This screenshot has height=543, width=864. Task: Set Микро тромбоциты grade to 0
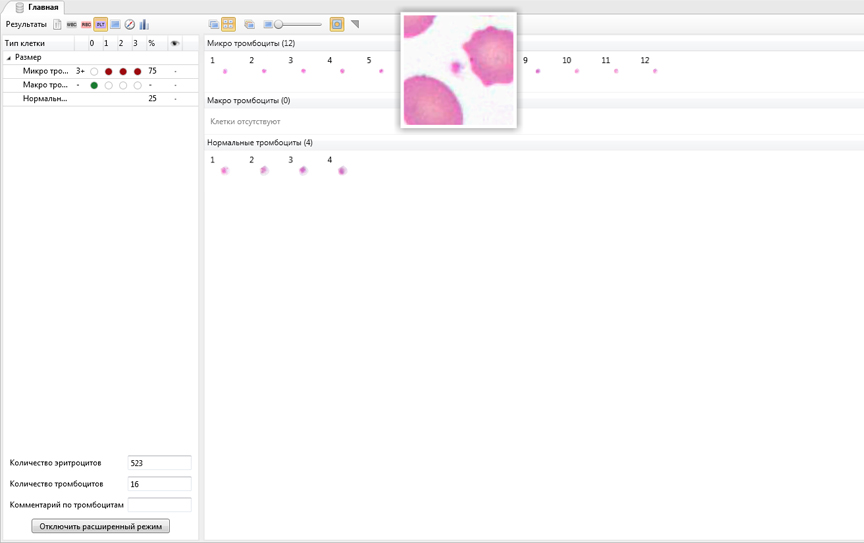click(94, 72)
